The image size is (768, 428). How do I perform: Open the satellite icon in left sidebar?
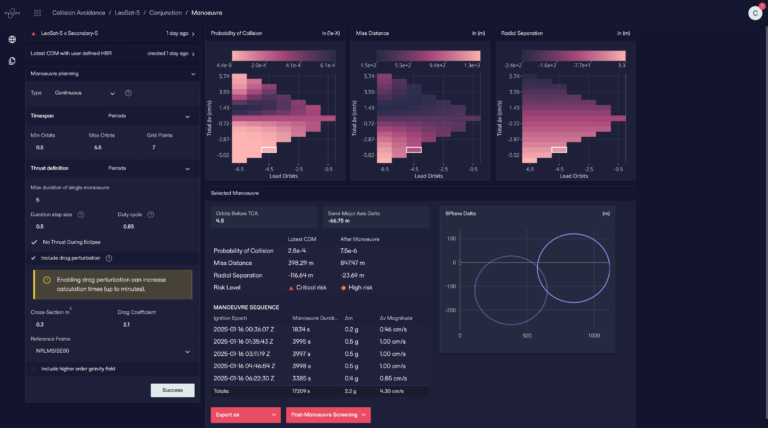tap(12, 61)
